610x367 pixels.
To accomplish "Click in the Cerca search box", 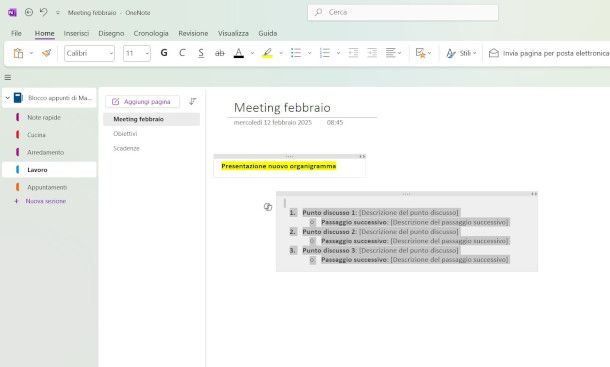I will 403,12.
